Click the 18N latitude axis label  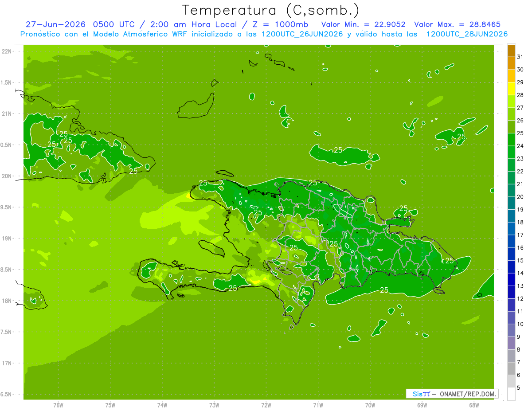(x=6, y=301)
